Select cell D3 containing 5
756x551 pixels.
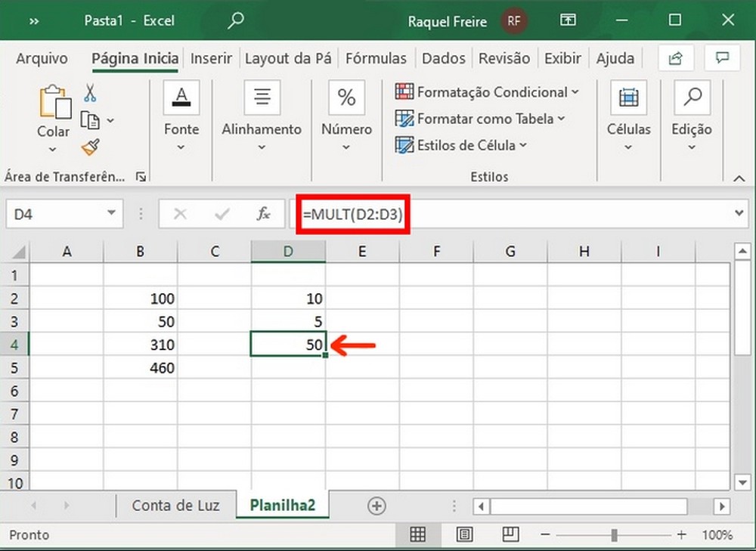[x=288, y=321]
